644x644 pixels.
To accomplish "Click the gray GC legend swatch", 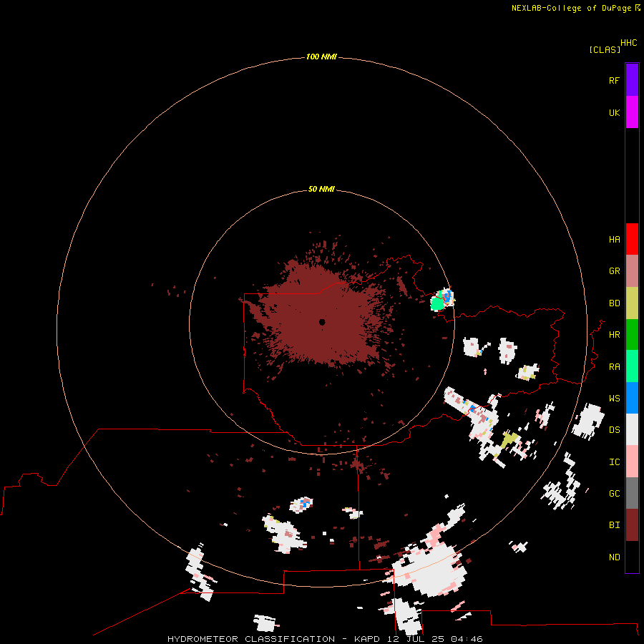I will tap(632, 493).
